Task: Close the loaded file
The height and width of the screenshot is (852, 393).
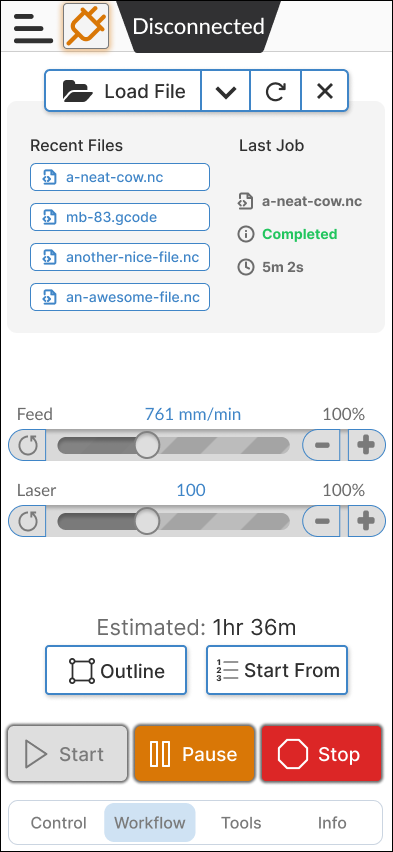Action: pyautogui.click(x=325, y=91)
